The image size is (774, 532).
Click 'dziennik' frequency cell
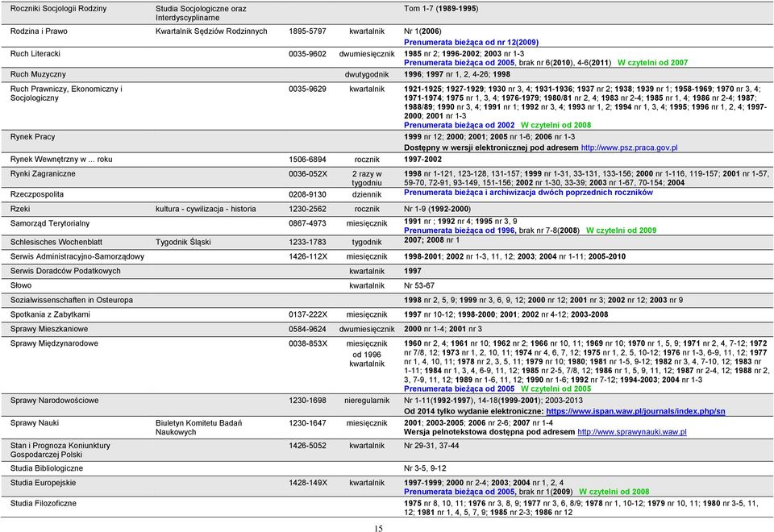click(367, 194)
